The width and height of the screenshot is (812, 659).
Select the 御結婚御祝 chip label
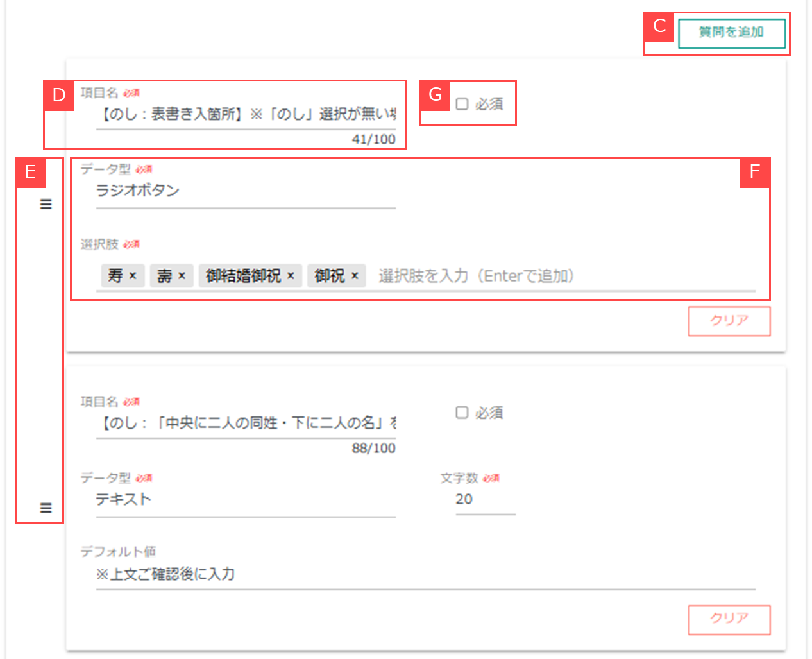243,276
